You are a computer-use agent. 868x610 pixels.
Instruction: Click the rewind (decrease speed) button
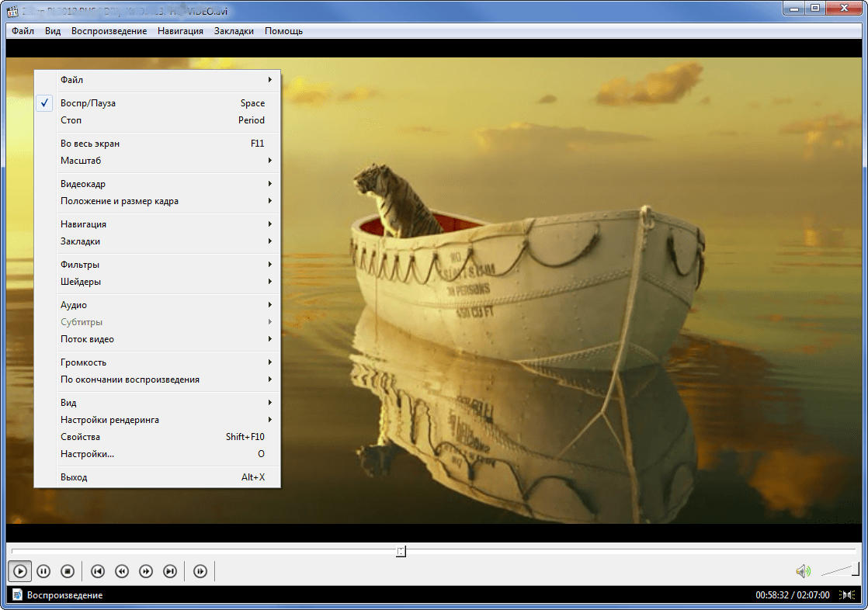pos(122,570)
